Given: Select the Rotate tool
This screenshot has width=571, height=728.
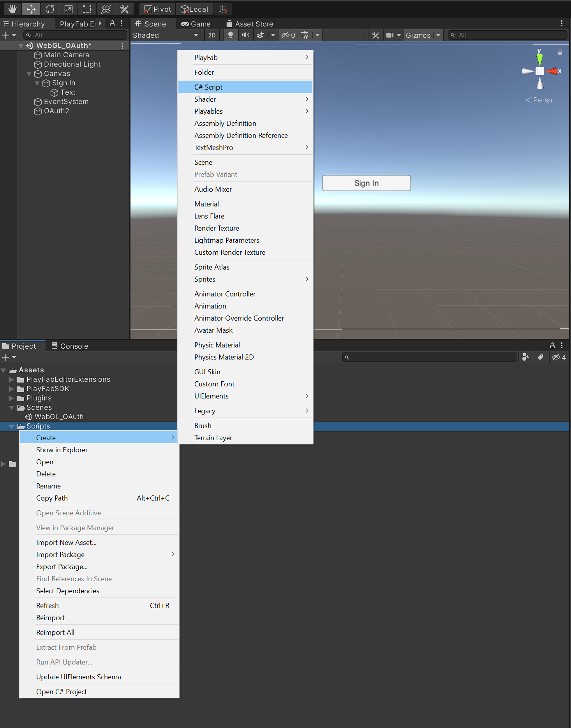Looking at the screenshot, I should [49, 9].
